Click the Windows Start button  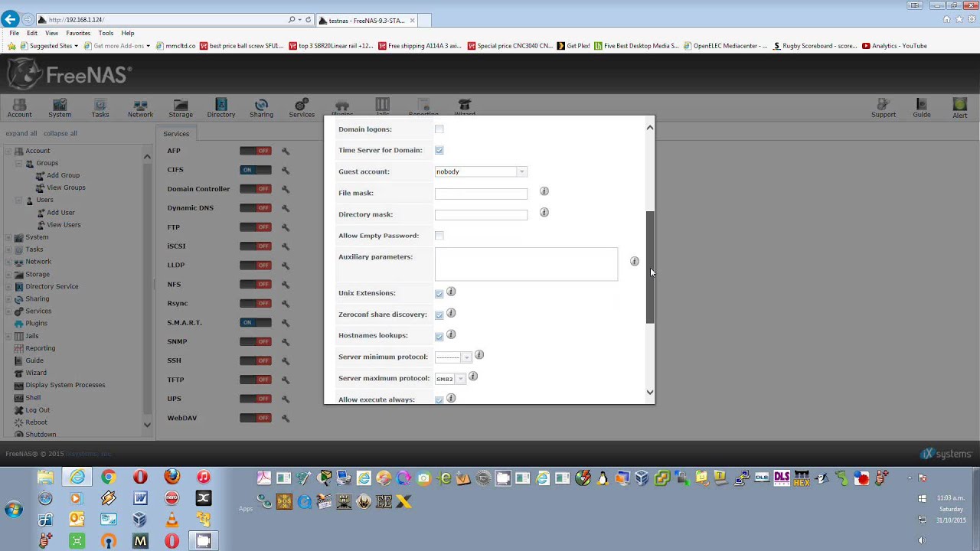pos(13,508)
